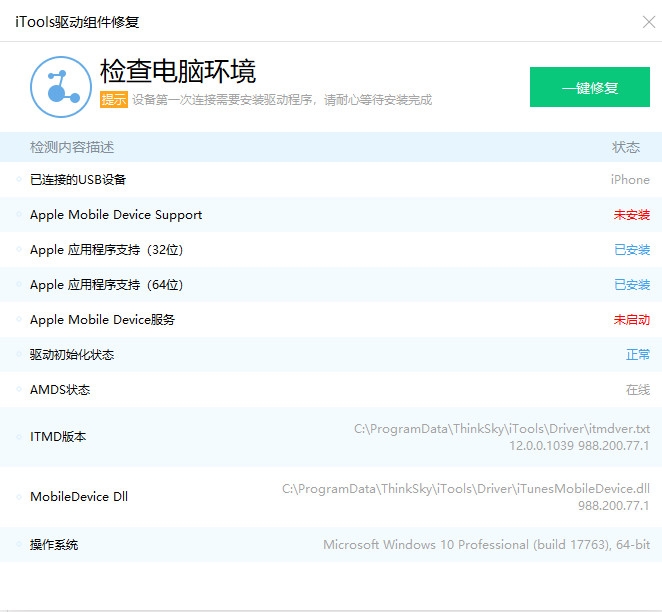Screen dimensions: 662x612
Task: Click the 正常 status value
Action: pyautogui.click(x=638, y=355)
